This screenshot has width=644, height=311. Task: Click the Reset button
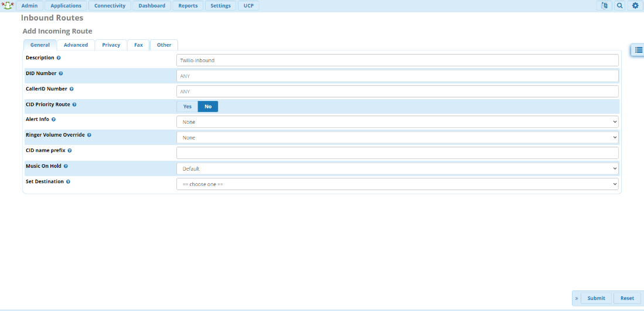coord(627,298)
